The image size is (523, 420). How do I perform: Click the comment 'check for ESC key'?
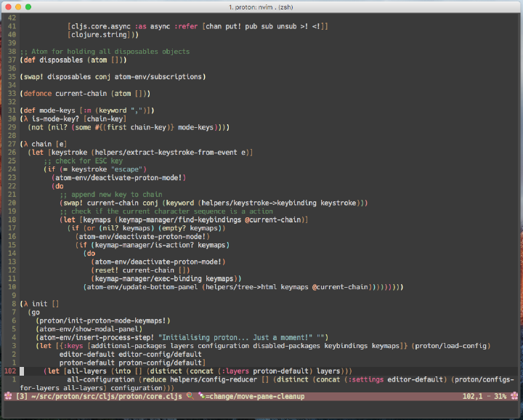tap(89, 161)
